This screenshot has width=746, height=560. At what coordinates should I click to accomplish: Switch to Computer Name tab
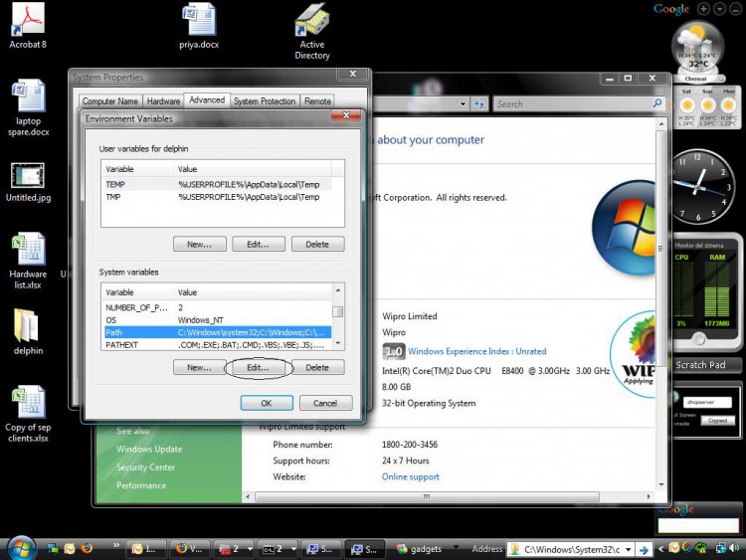point(109,100)
